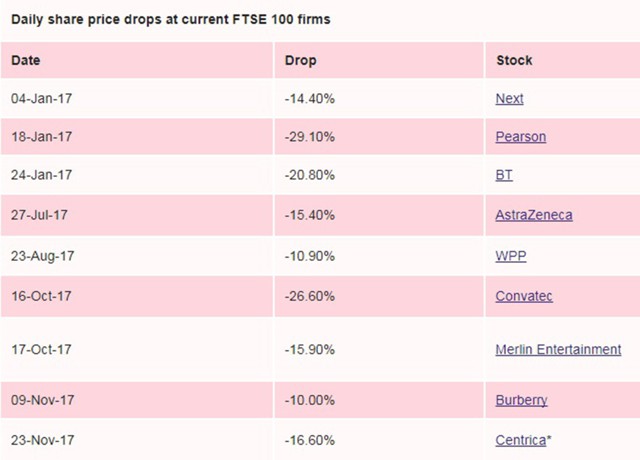Click the -20.80% drop value
The height and width of the screenshot is (460, 640).
click(309, 176)
